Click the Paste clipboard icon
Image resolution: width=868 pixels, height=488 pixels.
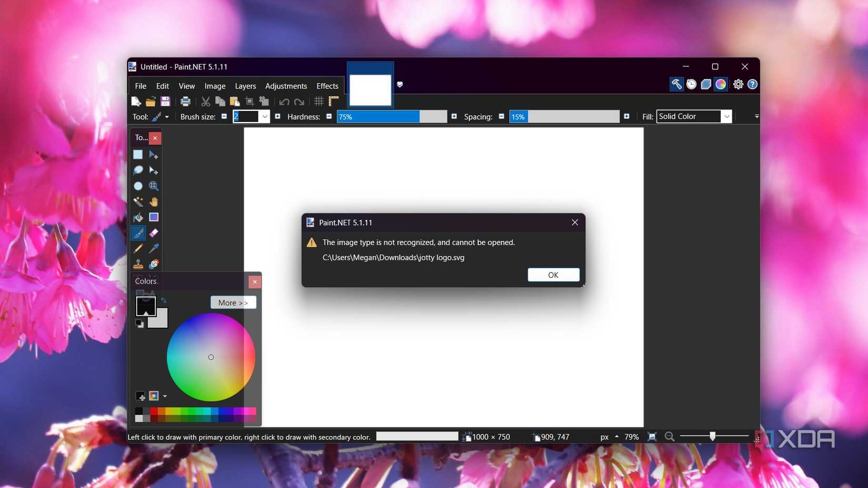(x=235, y=101)
